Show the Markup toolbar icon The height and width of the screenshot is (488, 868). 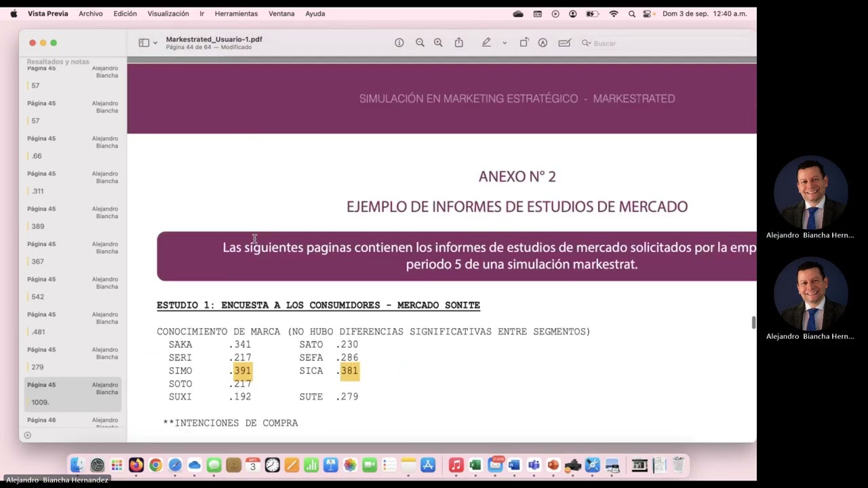click(x=542, y=43)
